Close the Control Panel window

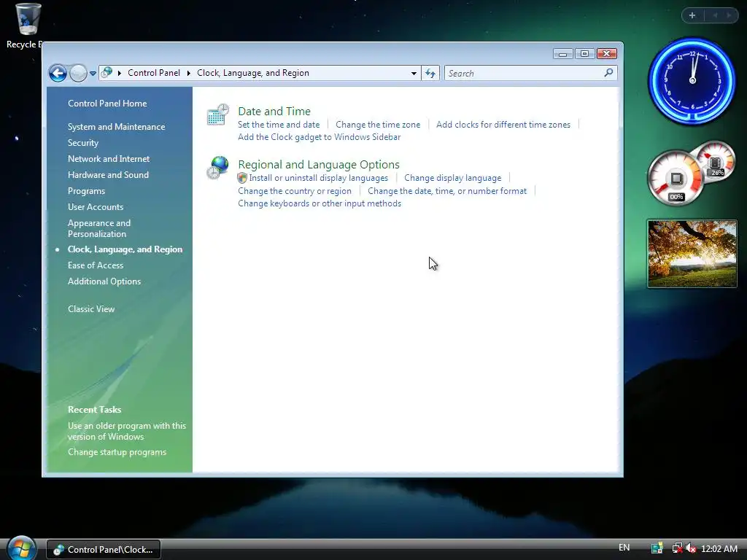click(x=607, y=54)
